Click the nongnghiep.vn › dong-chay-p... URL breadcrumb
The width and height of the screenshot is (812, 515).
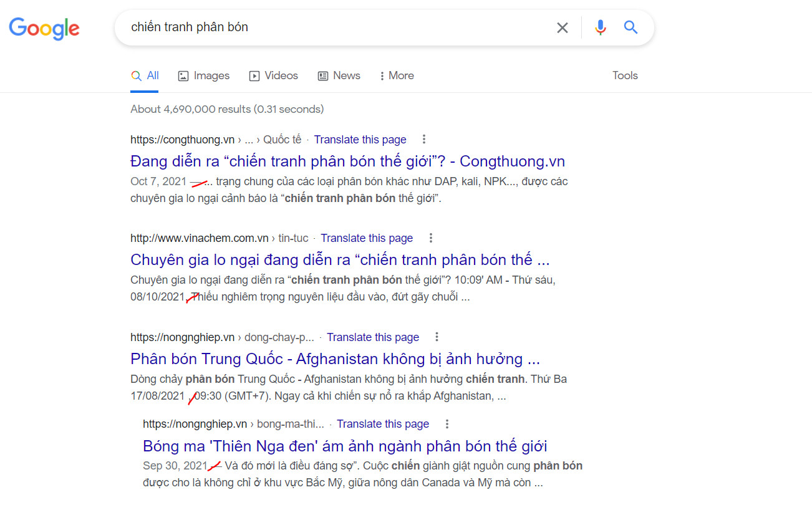[222, 337]
